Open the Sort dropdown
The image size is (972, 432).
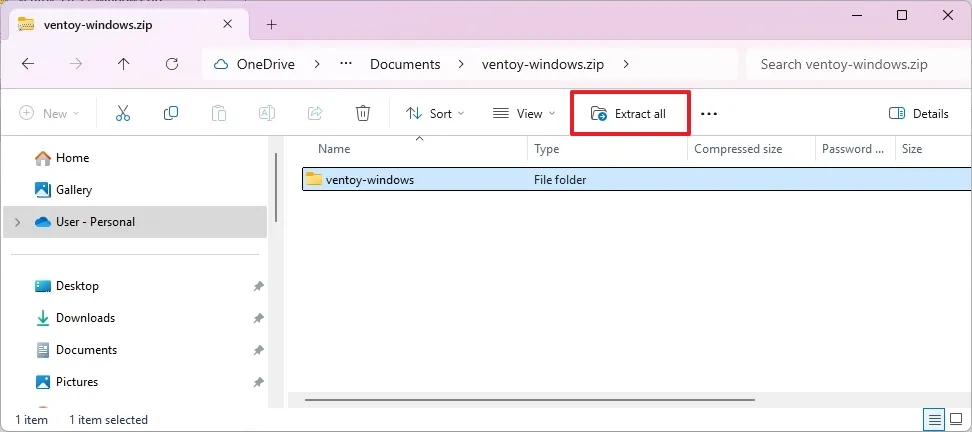[435, 113]
